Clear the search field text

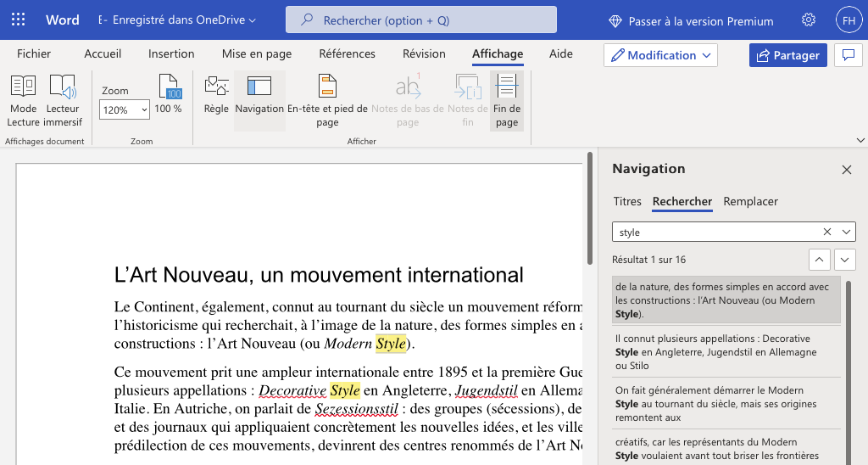[x=827, y=232]
